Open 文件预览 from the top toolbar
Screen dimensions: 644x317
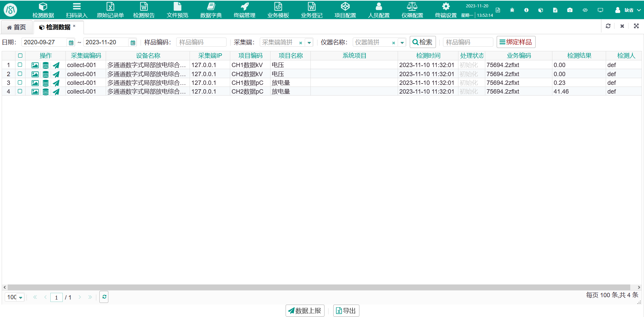coord(177,10)
